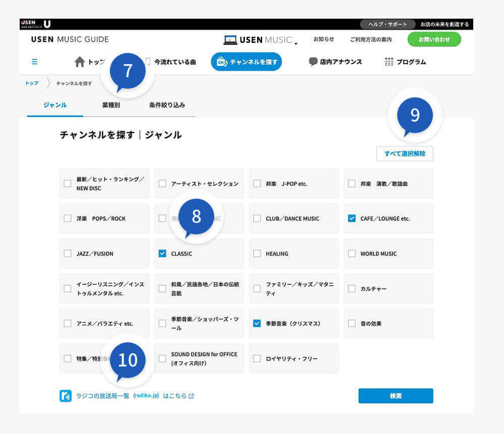Uncheck the CLASSIC genre checkbox
504x434 pixels.
tap(162, 254)
